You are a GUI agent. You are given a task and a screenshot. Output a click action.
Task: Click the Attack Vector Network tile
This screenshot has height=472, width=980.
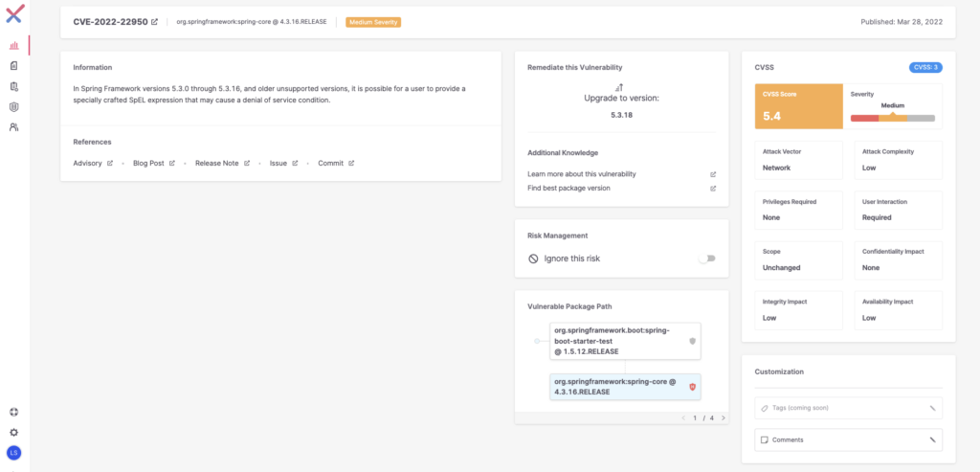pyautogui.click(x=799, y=160)
